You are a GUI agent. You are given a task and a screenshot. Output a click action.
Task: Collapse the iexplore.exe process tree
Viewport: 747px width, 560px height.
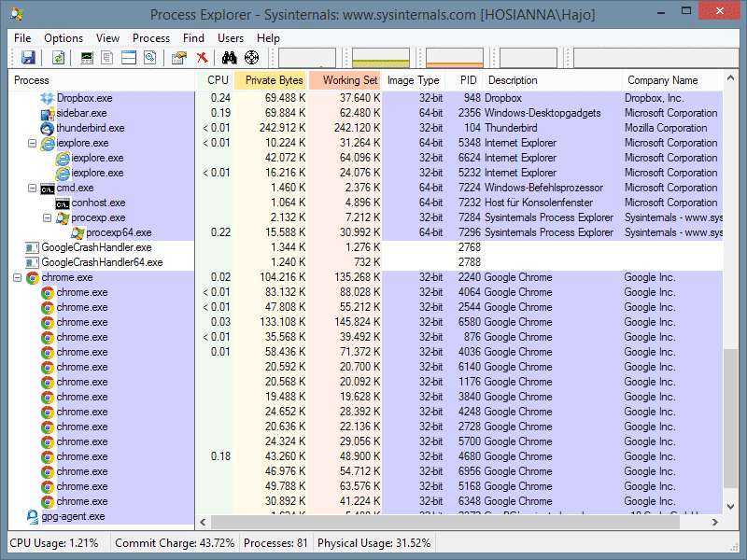coord(32,143)
